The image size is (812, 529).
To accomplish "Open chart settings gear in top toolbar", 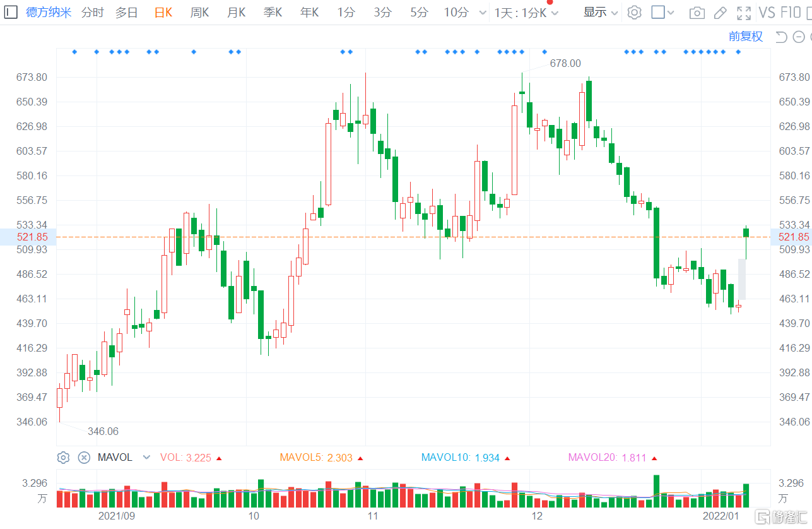I will click(x=635, y=12).
